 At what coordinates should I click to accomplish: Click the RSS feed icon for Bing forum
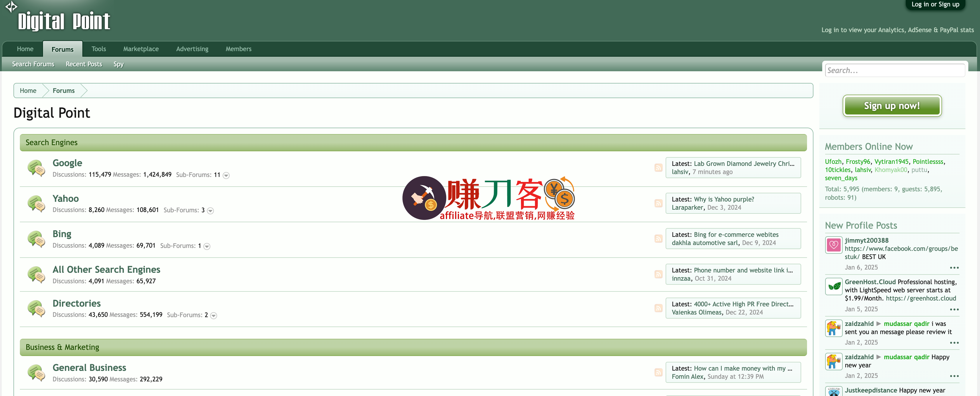pyautogui.click(x=658, y=239)
